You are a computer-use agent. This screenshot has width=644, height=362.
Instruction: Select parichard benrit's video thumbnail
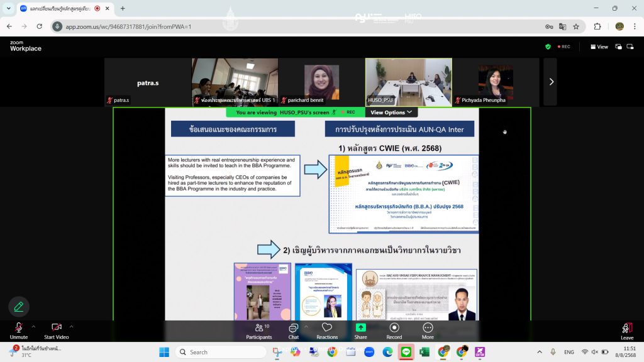[x=321, y=82]
